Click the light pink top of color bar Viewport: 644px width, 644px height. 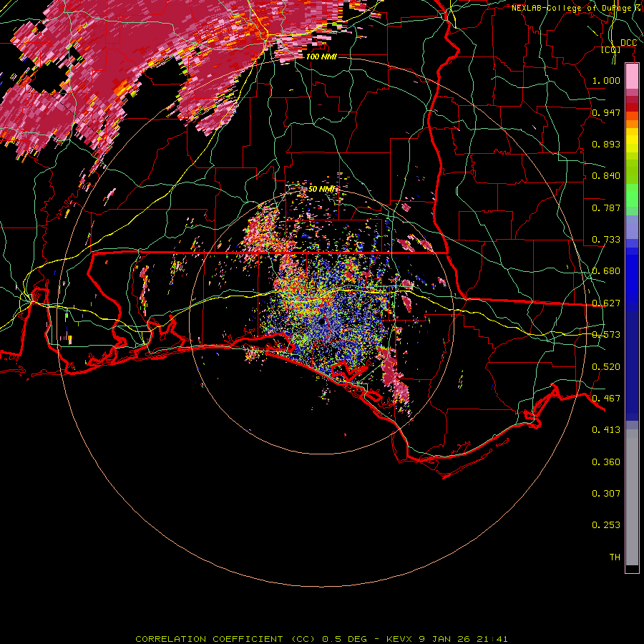pos(632,77)
